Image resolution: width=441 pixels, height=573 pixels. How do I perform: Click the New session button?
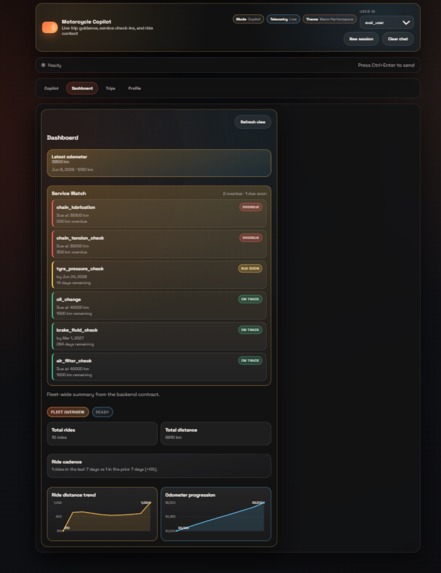361,39
